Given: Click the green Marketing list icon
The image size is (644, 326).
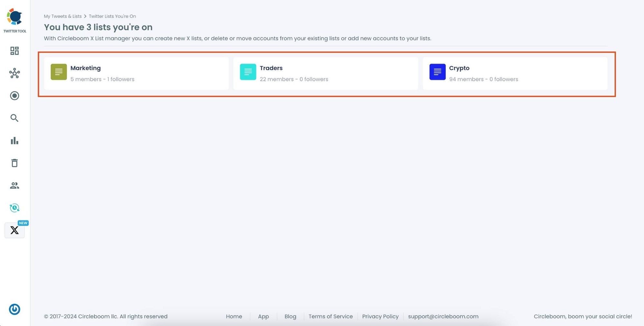Looking at the screenshot, I should point(59,72).
